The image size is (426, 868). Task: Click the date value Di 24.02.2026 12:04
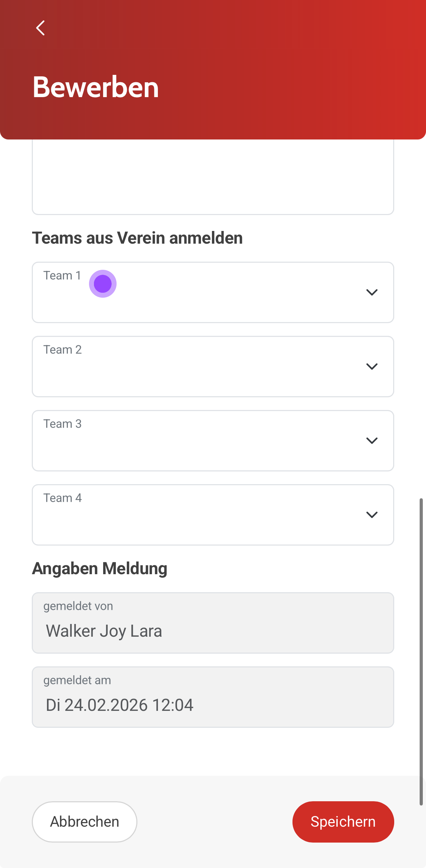[x=119, y=705]
